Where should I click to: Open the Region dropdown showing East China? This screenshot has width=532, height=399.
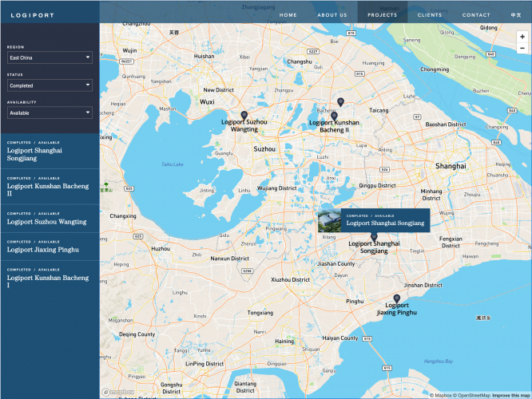pos(50,57)
